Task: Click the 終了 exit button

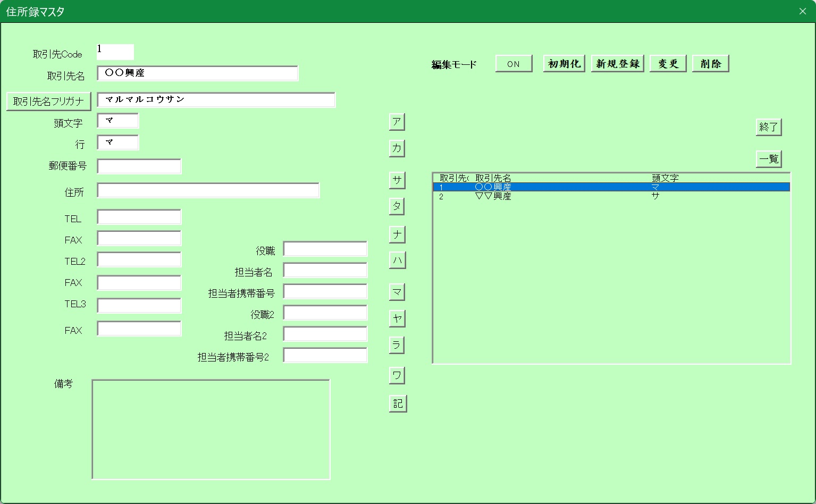Action: tap(769, 127)
